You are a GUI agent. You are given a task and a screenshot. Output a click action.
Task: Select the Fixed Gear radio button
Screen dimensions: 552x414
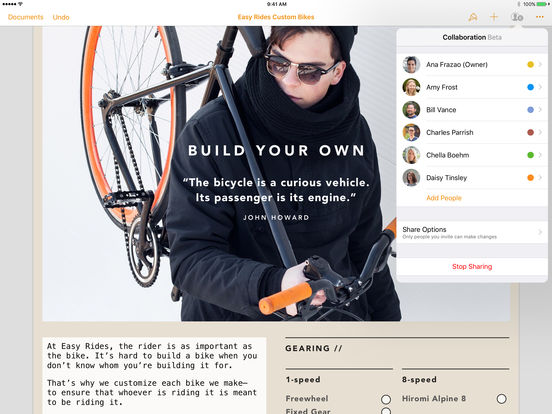pyautogui.click(x=386, y=411)
